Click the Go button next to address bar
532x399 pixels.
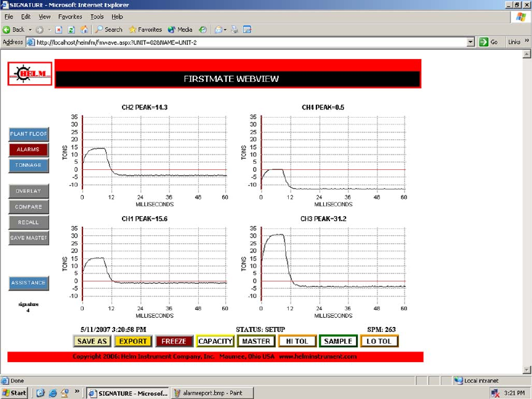tap(488, 42)
